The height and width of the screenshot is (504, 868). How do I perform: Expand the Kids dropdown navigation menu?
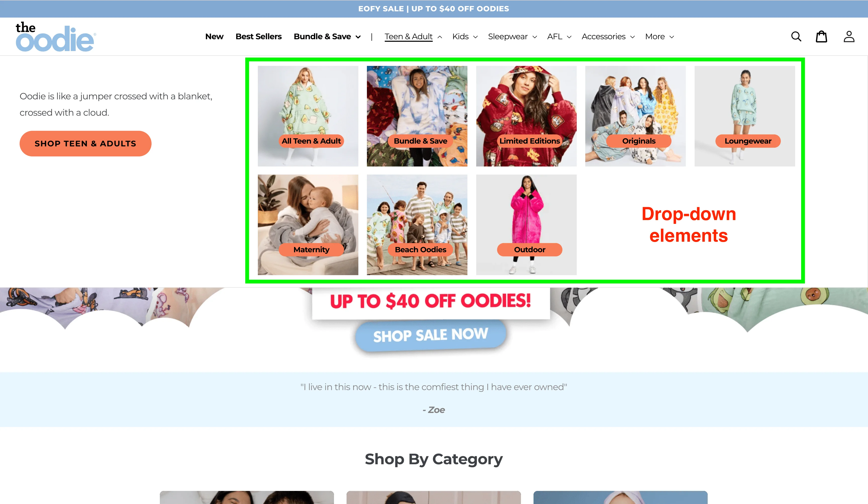tap(465, 36)
